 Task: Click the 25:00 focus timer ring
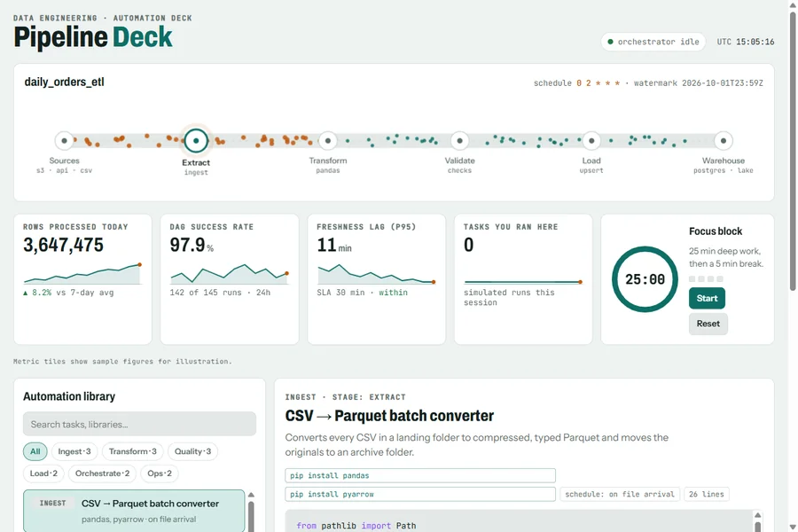pyautogui.click(x=645, y=279)
